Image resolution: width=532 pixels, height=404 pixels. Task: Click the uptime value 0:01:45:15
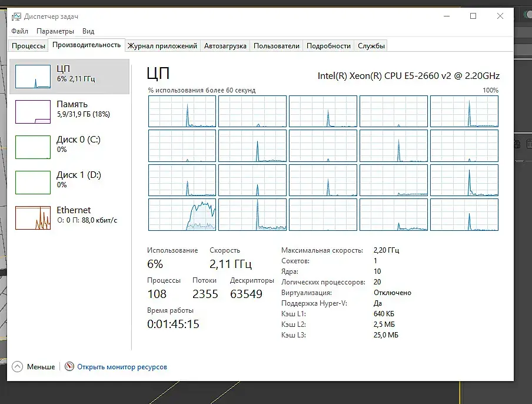173,324
